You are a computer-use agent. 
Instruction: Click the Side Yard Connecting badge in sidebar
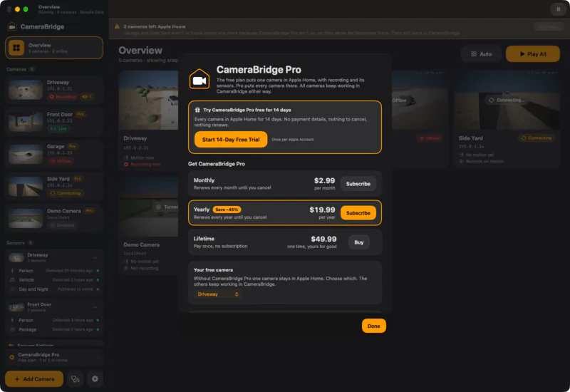point(65,193)
